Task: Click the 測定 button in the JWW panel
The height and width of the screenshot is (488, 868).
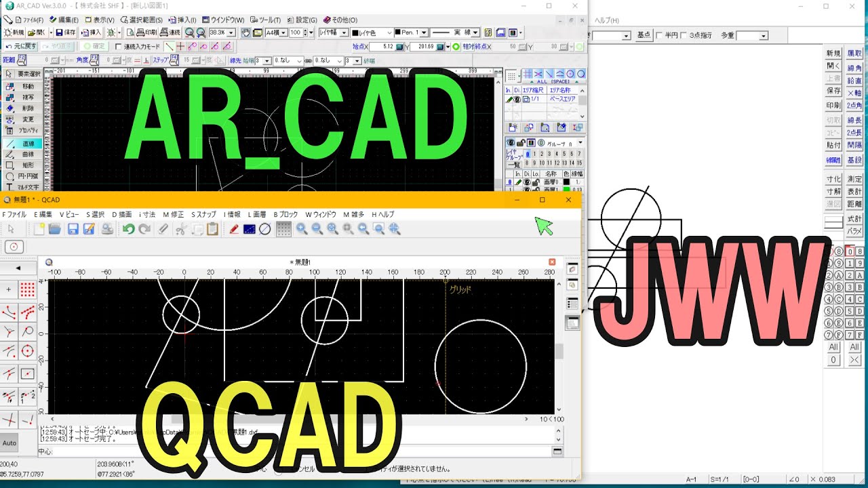Action: [854, 179]
